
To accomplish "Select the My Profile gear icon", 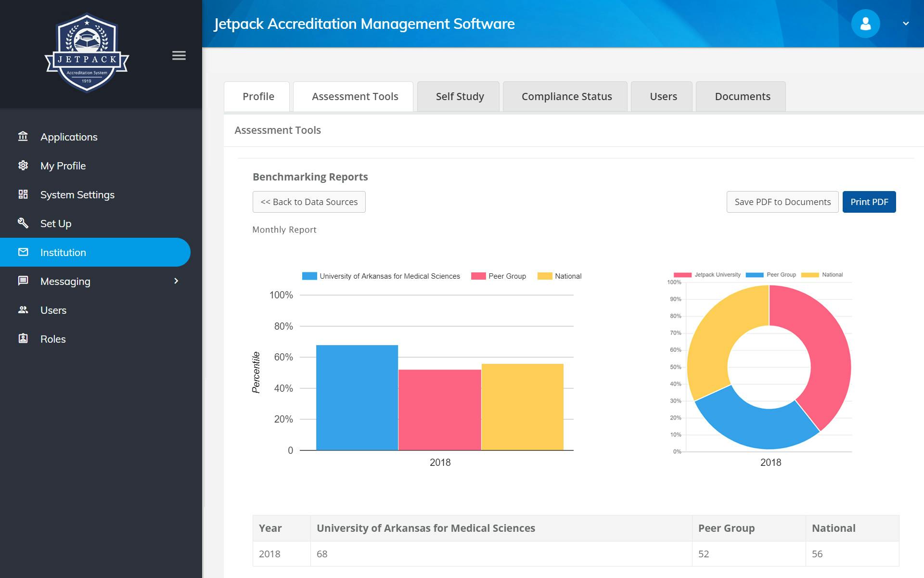I will tap(23, 166).
